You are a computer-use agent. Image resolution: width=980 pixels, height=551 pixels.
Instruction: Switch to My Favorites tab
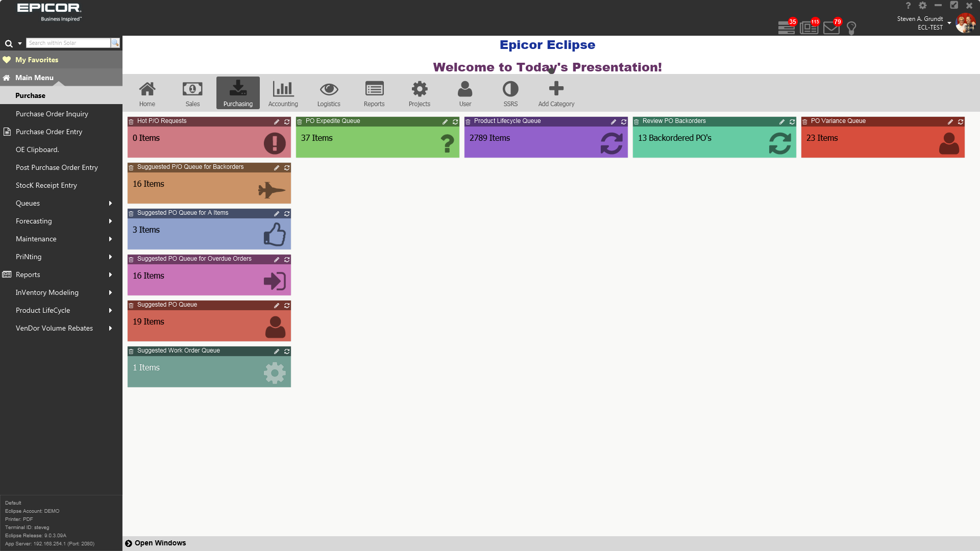coord(37,60)
